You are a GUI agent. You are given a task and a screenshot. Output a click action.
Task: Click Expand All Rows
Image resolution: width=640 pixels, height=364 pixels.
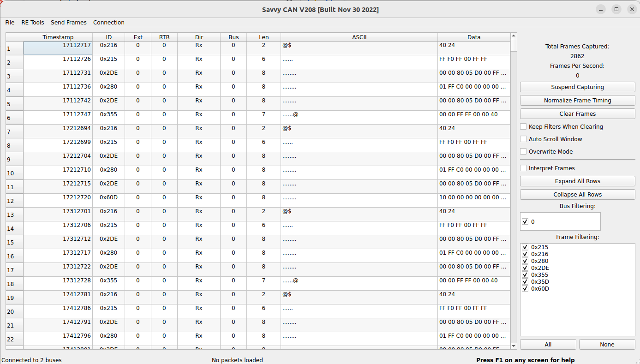click(x=577, y=181)
